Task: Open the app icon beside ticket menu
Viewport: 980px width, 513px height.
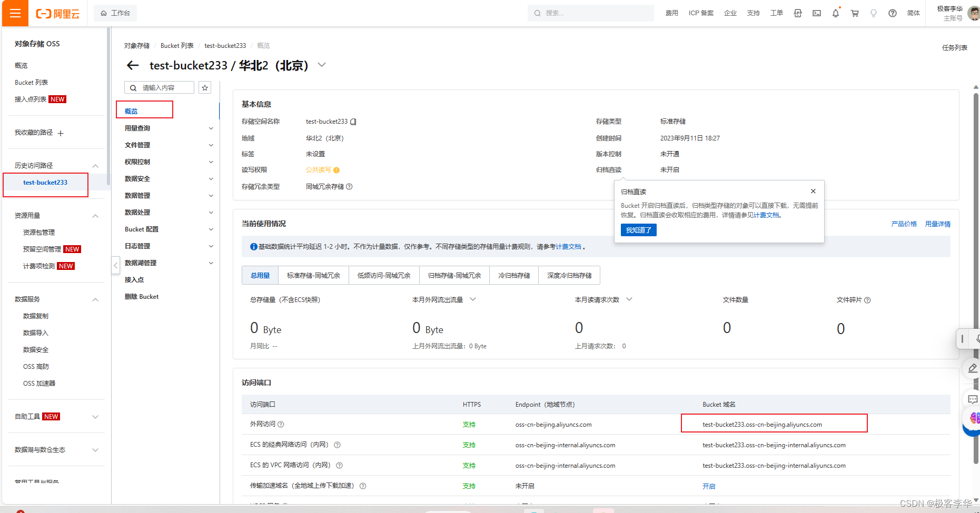Action: (798, 13)
